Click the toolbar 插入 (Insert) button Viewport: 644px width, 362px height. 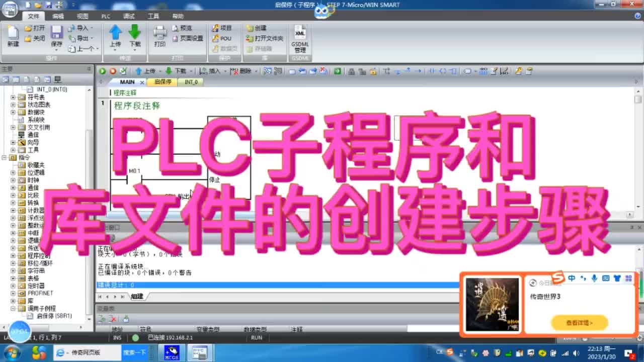[210, 71]
